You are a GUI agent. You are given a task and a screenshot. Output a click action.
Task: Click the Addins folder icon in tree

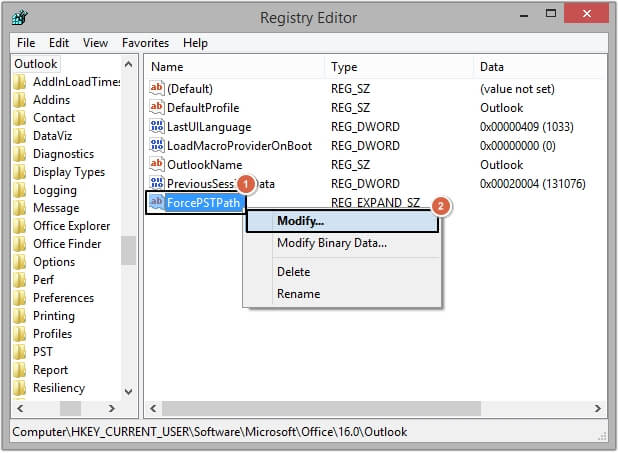19,100
